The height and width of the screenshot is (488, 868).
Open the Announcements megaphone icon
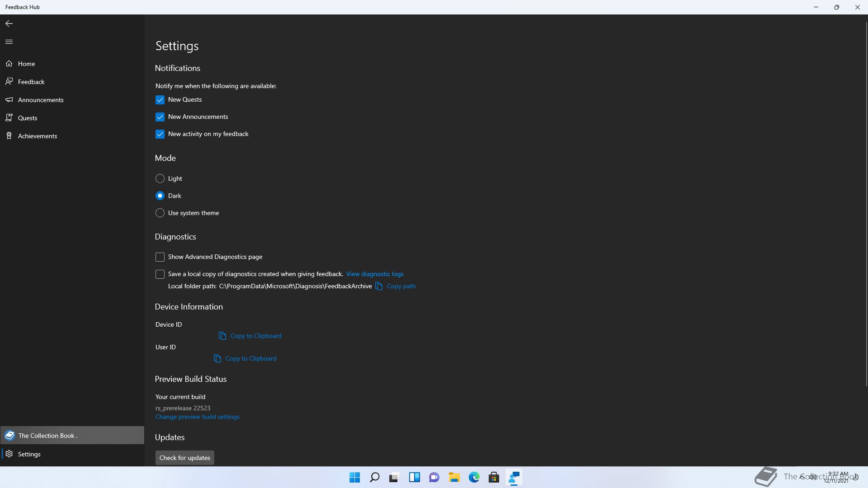click(9, 100)
